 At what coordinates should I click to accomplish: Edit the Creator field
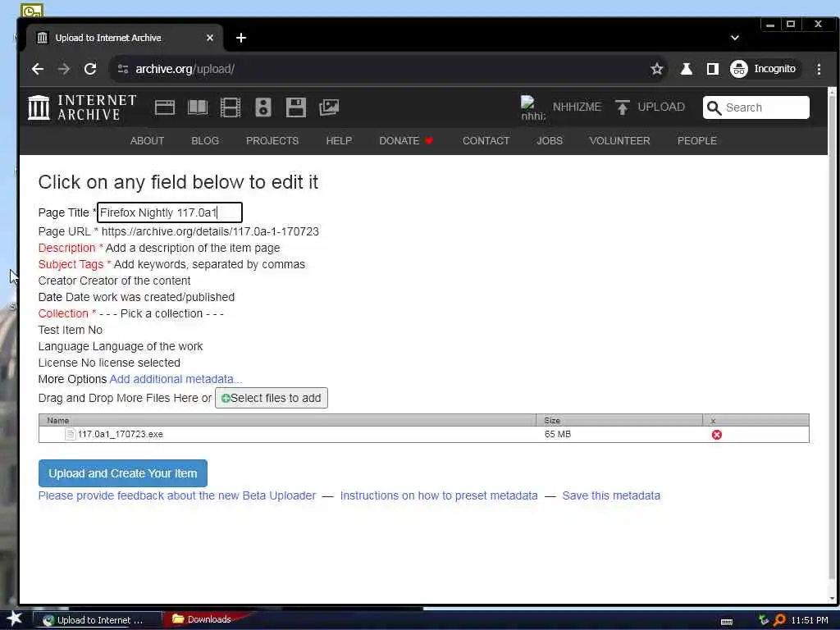[135, 281]
